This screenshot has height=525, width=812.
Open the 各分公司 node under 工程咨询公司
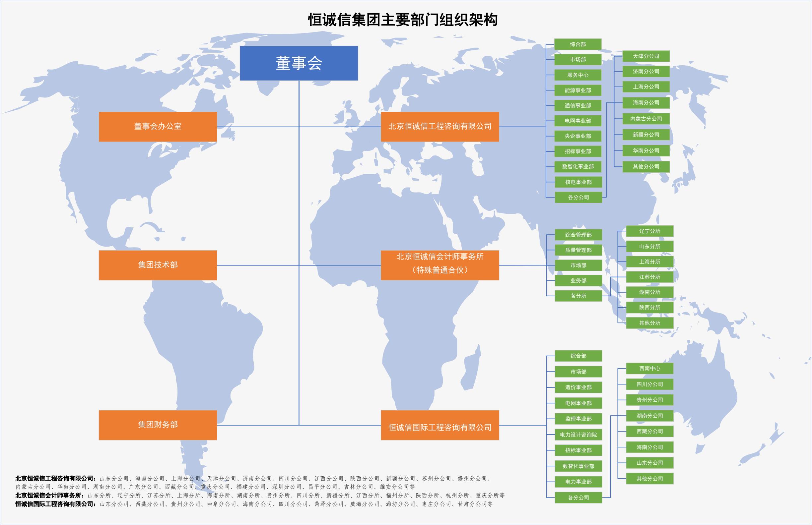[578, 197]
